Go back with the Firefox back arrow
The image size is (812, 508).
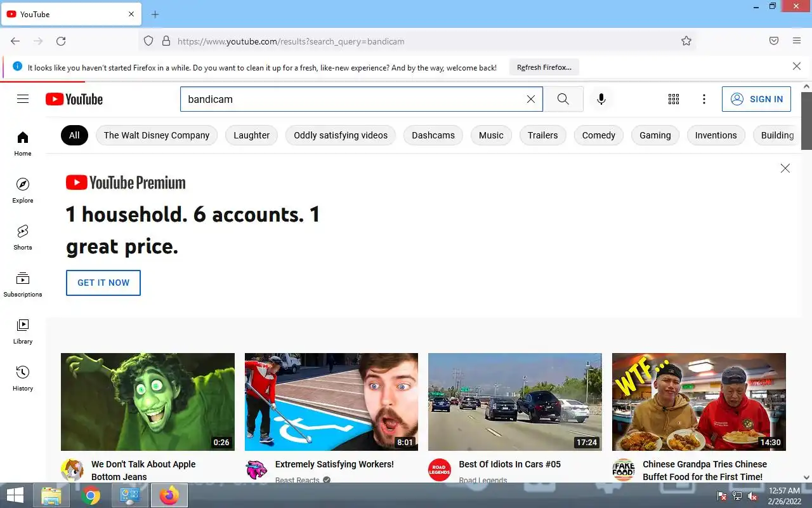[15, 41]
